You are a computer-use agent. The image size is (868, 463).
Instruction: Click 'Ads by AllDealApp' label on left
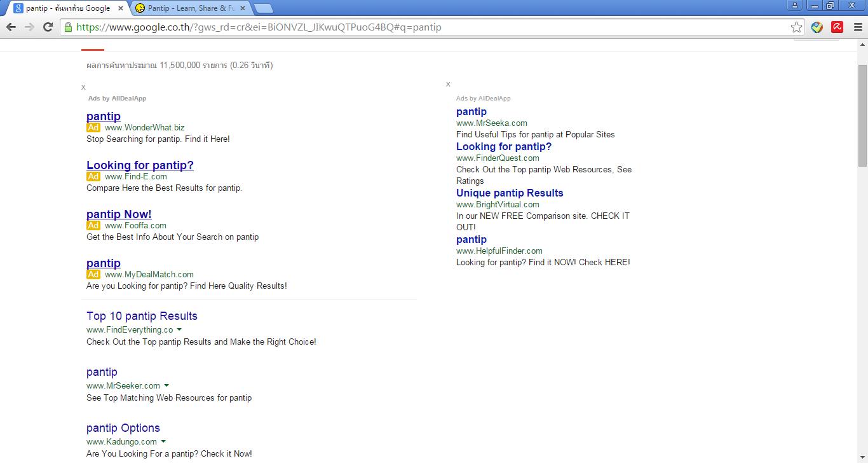tap(118, 99)
